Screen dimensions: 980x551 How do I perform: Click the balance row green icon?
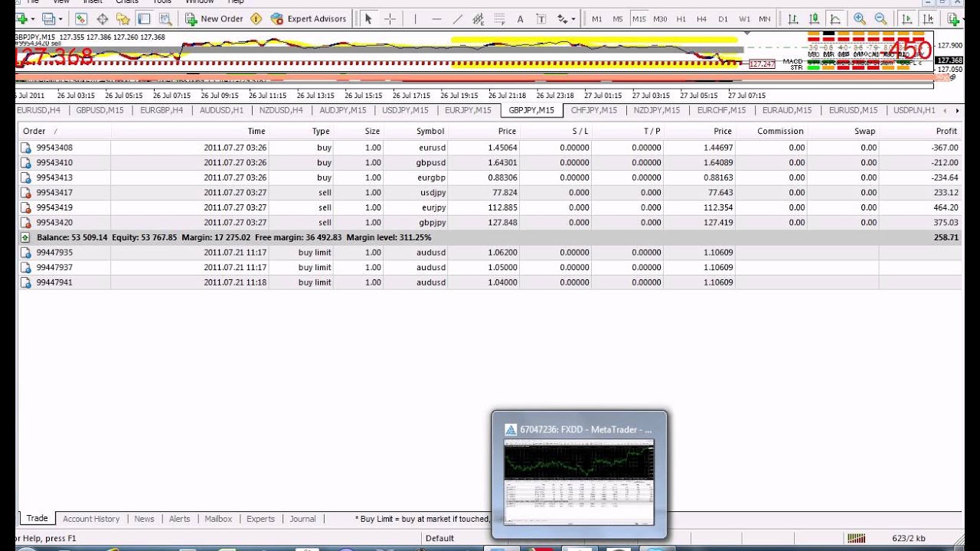pyautogui.click(x=25, y=237)
